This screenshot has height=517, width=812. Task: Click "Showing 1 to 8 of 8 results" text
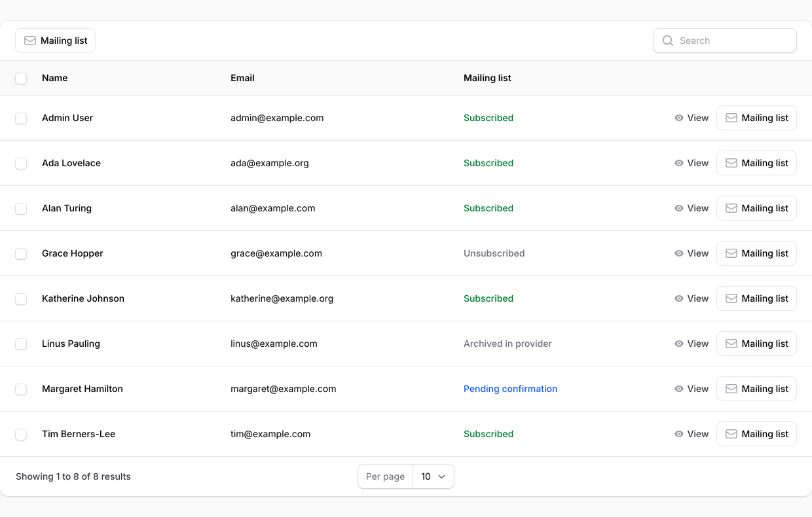pos(73,476)
